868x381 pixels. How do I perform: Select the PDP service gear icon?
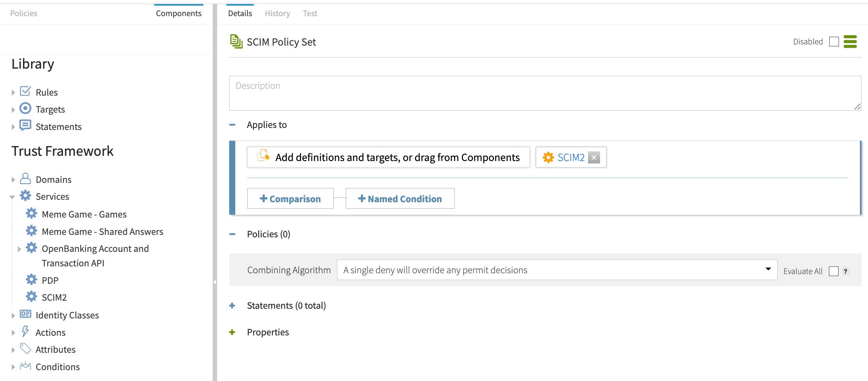[31, 280]
